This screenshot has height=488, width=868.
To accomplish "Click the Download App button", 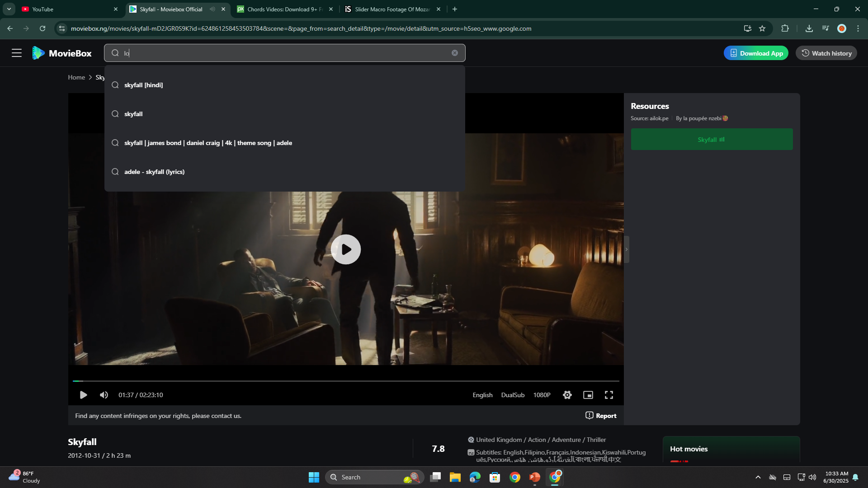I will point(756,53).
